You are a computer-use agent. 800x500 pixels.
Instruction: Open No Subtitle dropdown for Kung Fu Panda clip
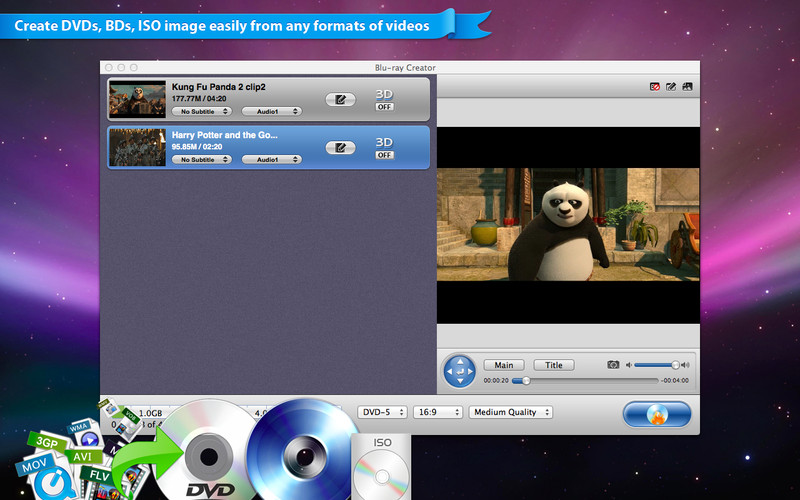(202, 111)
